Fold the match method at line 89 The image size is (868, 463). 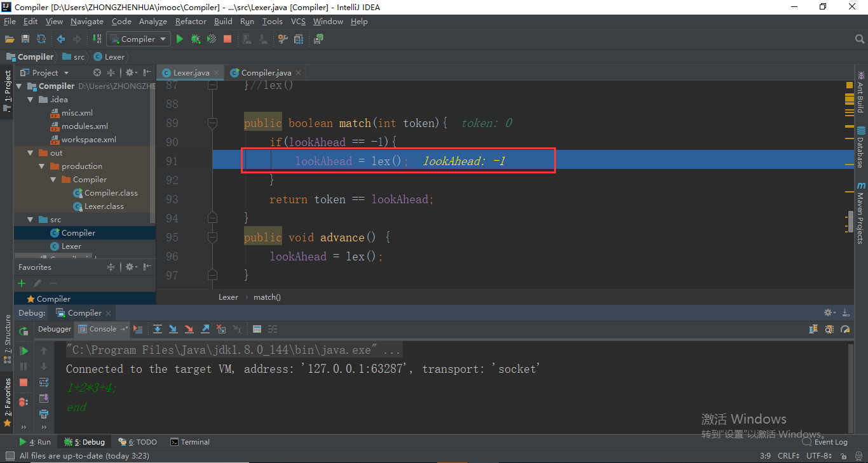[213, 123]
